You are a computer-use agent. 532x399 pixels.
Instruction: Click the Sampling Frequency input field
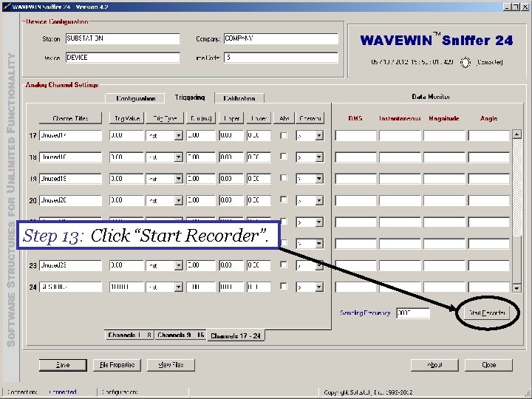pyautogui.click(x=413, y=313)
